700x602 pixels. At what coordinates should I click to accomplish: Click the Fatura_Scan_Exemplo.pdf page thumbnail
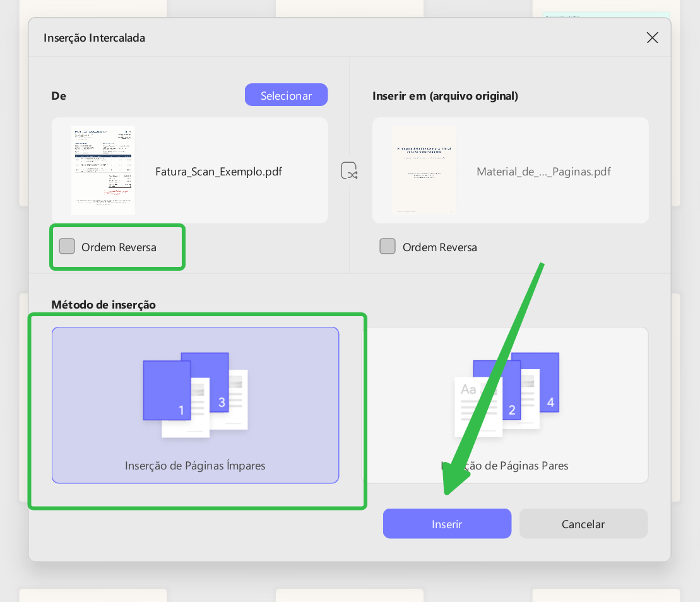[x=103, y=170]
